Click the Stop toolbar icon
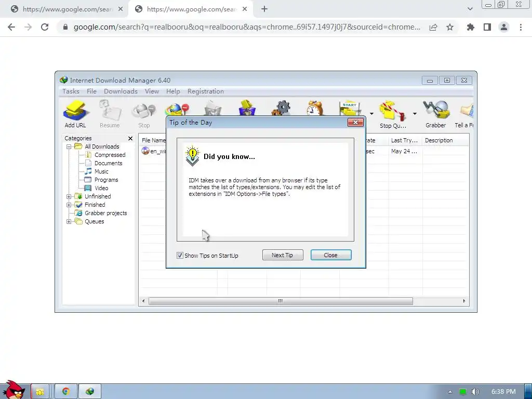532x399 pixels. 144,114
